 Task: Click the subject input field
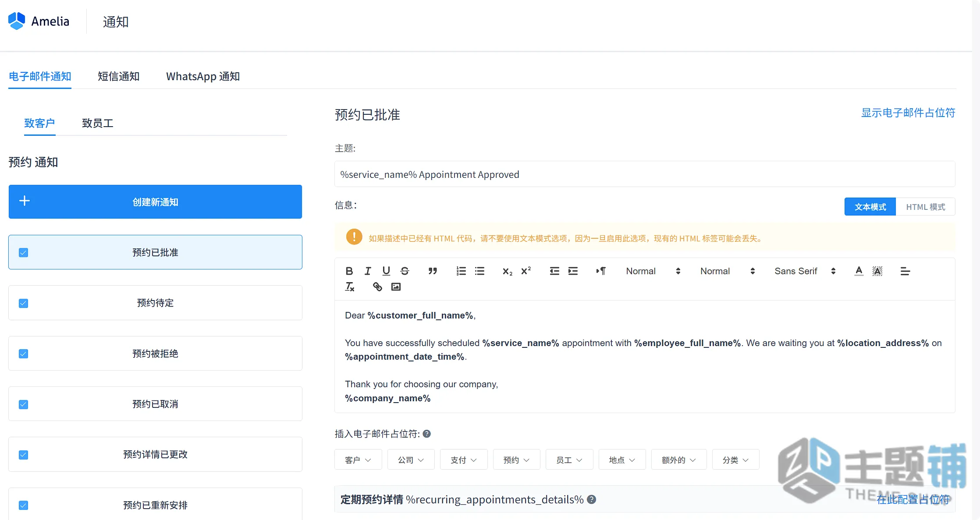645,174
